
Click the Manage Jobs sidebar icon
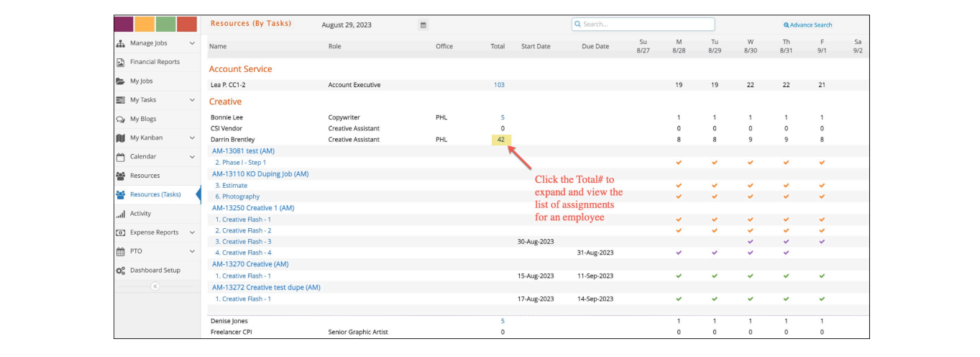coord(121,43)
